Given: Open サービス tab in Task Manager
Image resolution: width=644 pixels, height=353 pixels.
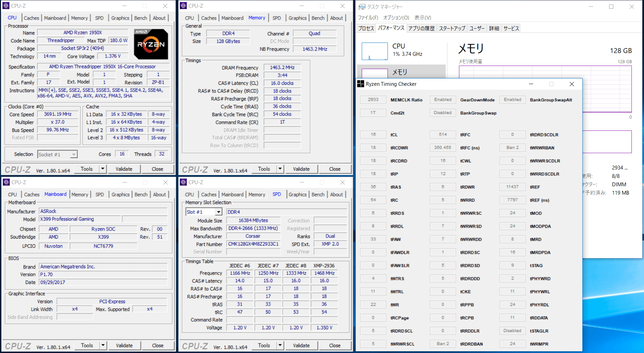Looking at the screenshot, I should pyautogui.click(x=511, y=28).
